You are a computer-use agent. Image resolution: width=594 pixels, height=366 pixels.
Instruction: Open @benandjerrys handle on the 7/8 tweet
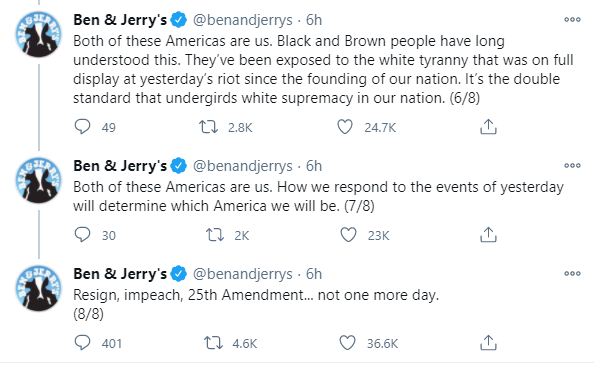pos(242,166)
